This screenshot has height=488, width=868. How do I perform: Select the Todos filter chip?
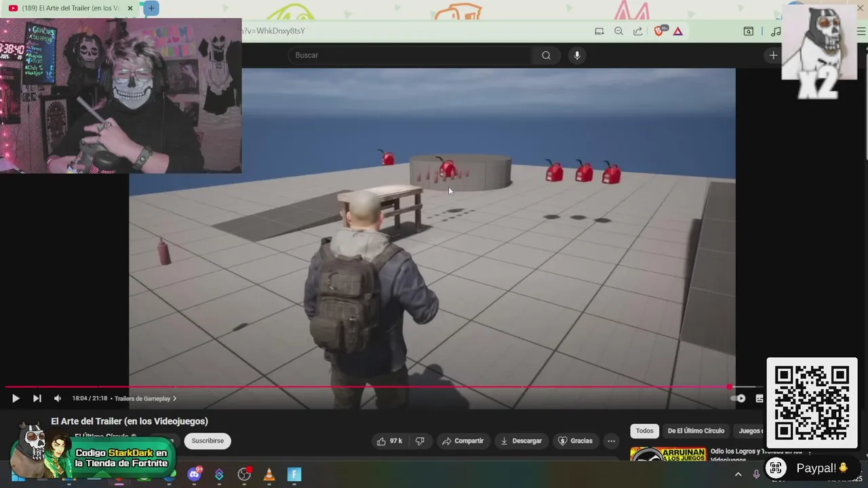pos(644,431)
